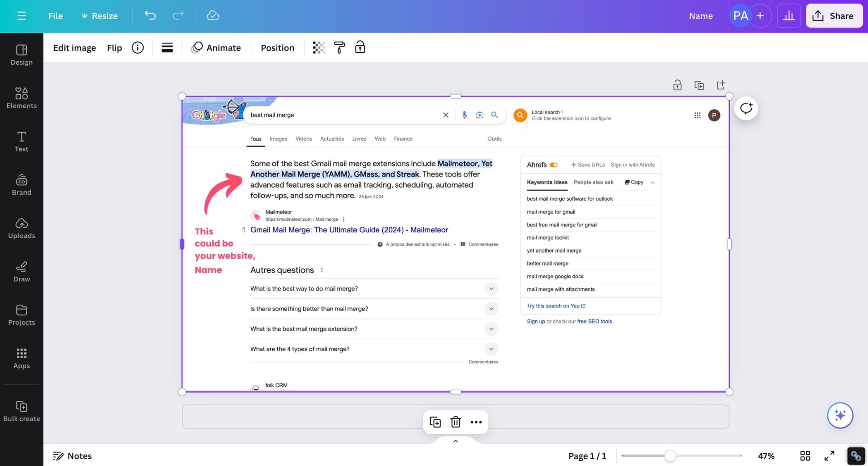868x466 pixels.
Task: Animate the selected element
Action: point(216,48)
